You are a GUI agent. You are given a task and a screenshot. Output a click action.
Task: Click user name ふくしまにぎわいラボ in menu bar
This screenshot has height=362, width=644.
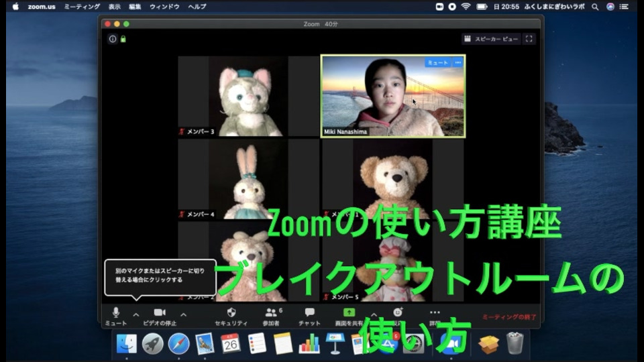(x=555, y=7)
